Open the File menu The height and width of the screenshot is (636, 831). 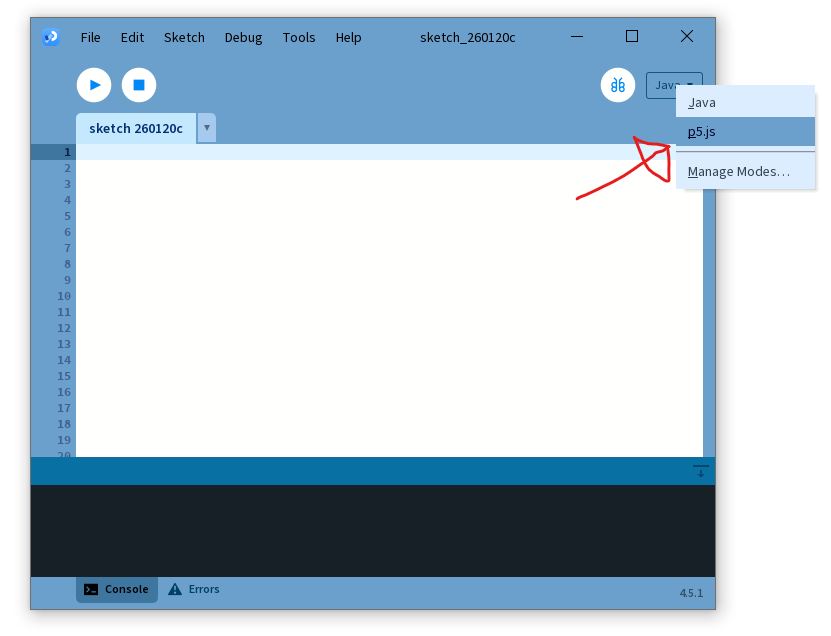click(x=90, y=37)
